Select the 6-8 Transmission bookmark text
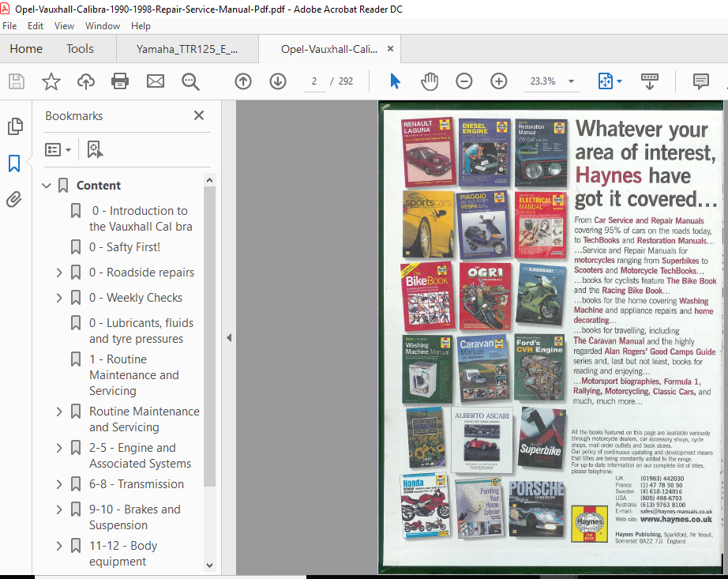Screen dimensions: 728x579 [x=137, y=484]
